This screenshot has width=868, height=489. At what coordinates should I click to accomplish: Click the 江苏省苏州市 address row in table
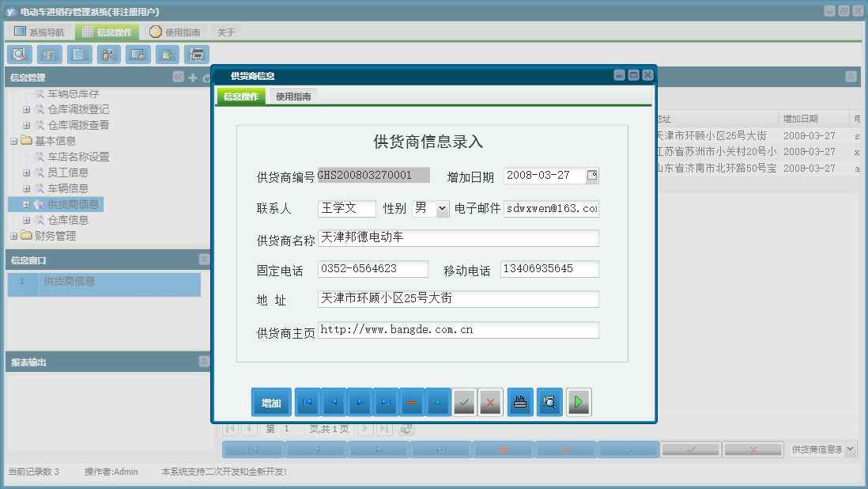[715, 152]
